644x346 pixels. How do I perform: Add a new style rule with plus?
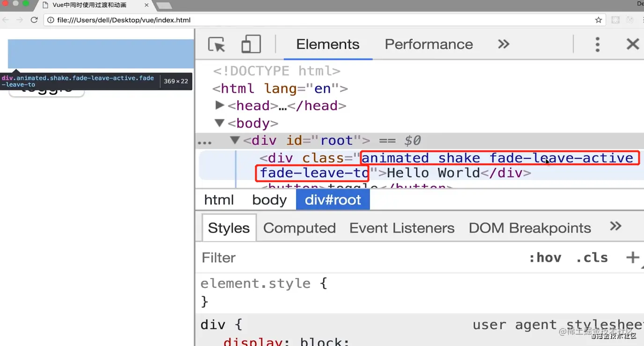point(632,257)
